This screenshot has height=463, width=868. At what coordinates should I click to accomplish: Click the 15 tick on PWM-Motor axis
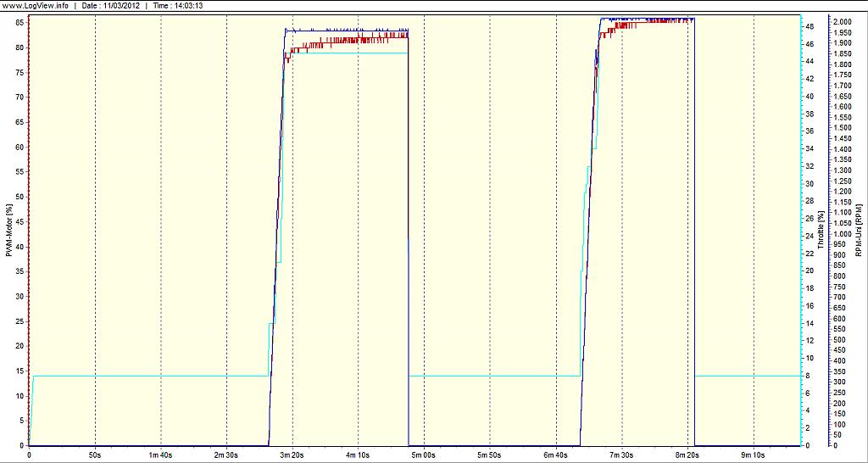click(x=21, y=371)
